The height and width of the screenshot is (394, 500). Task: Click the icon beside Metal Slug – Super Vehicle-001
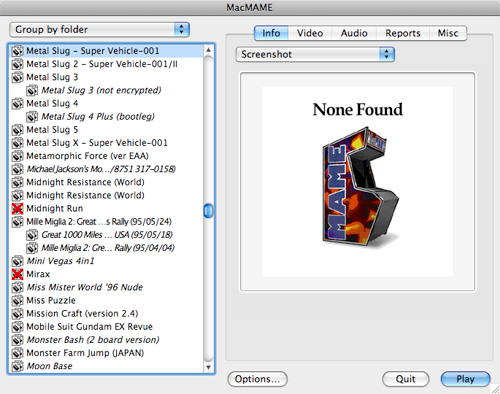[x=17, y=51]
